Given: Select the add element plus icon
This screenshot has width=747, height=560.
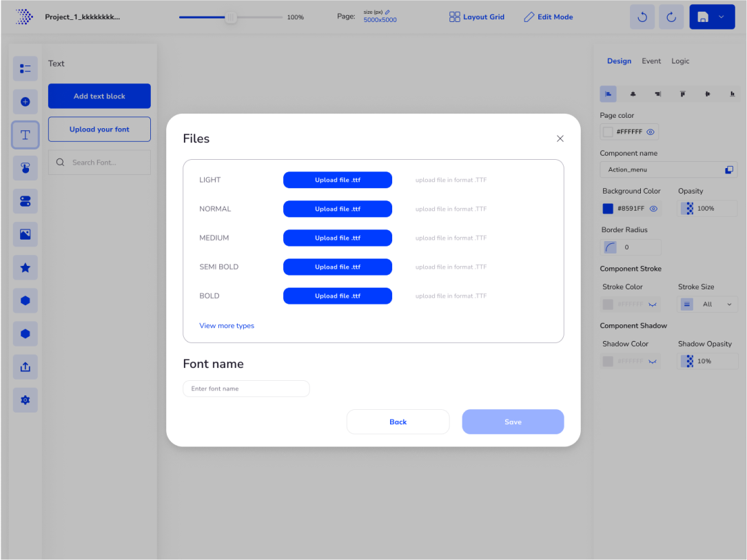Looking at the screenshot, I should (x=25, y=101).
